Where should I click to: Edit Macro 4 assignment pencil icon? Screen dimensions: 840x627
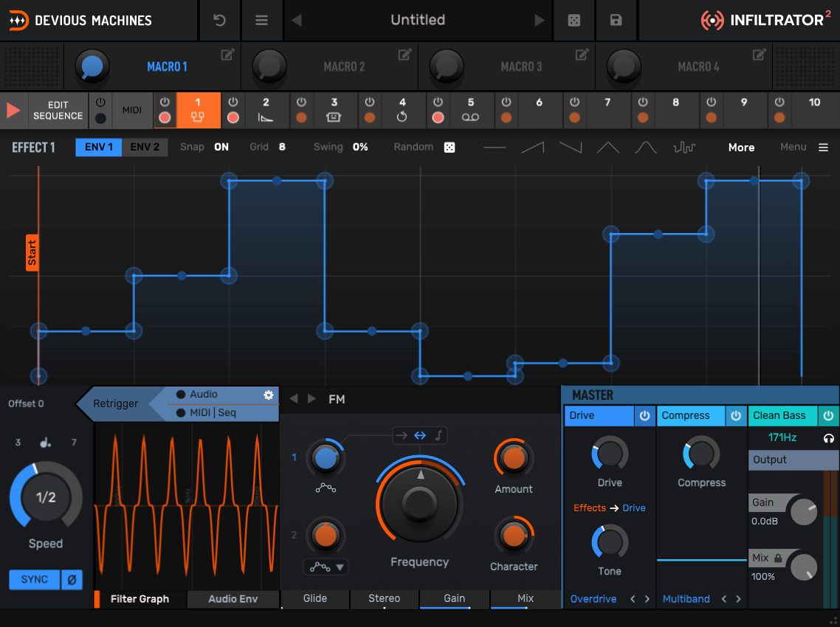pos(759,55)
